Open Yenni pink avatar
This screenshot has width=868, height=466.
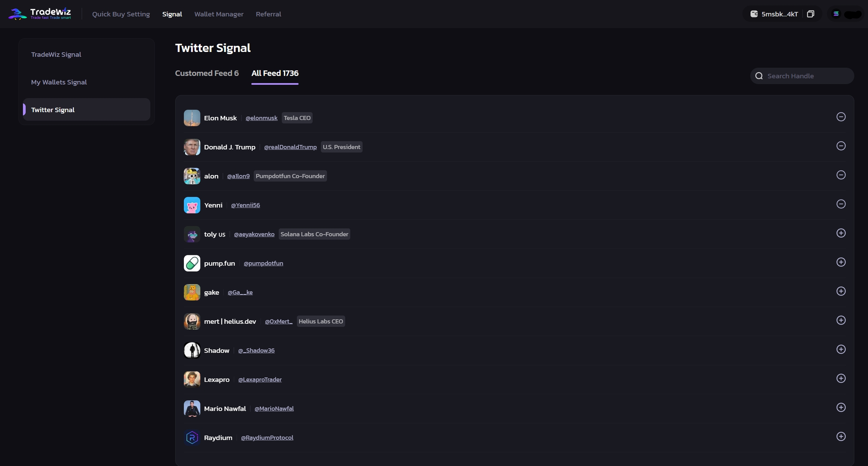click(192, 205)
